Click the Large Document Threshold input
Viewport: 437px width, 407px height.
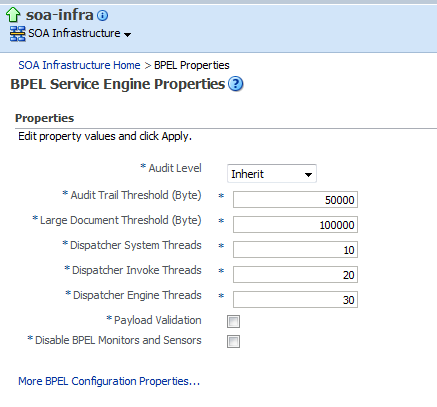[x=295, y=224]
